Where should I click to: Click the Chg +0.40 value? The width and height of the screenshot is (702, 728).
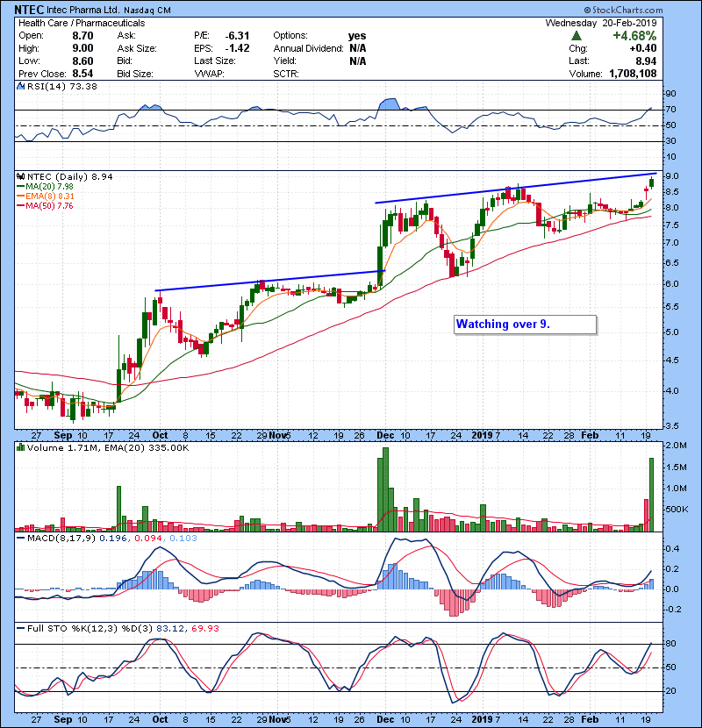pos(643,48)
